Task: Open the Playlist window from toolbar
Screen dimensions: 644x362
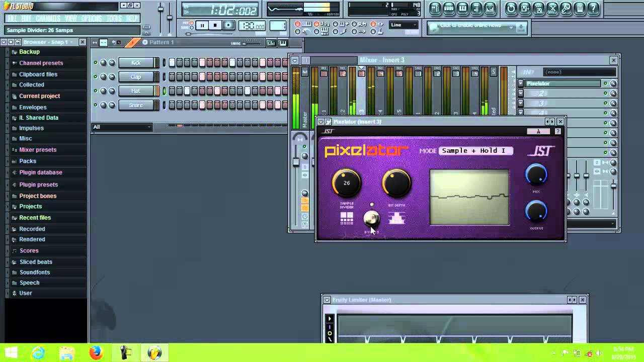Action: [x=435, y=8]
